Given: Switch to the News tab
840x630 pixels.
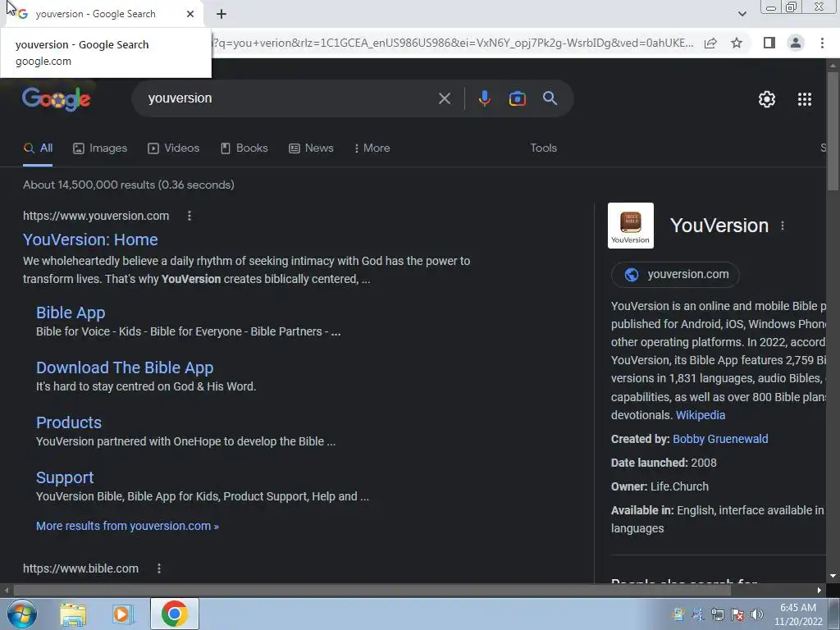Looking at the screenshot, I should point(311,148).
